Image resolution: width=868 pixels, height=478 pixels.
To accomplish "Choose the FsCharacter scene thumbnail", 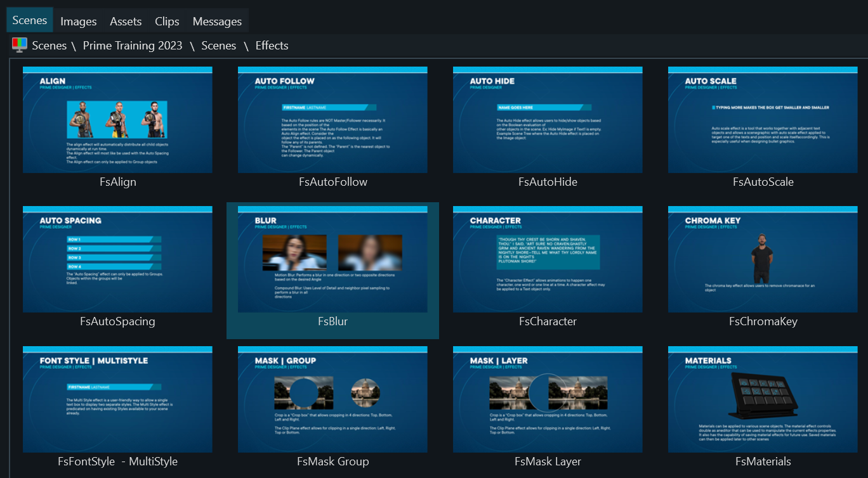I will pyautogui.click(x=548, y=259).
